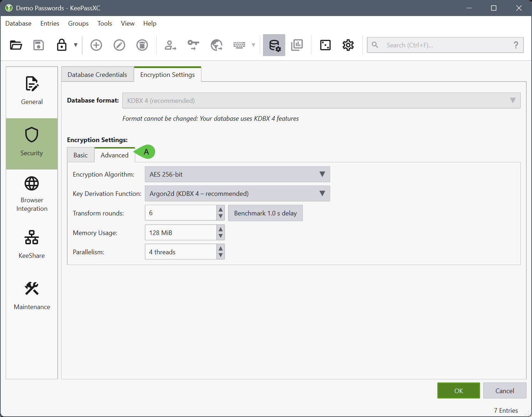Open the Tools menu
The width and height of the screenshot is (532, 417).
(105, 24)
